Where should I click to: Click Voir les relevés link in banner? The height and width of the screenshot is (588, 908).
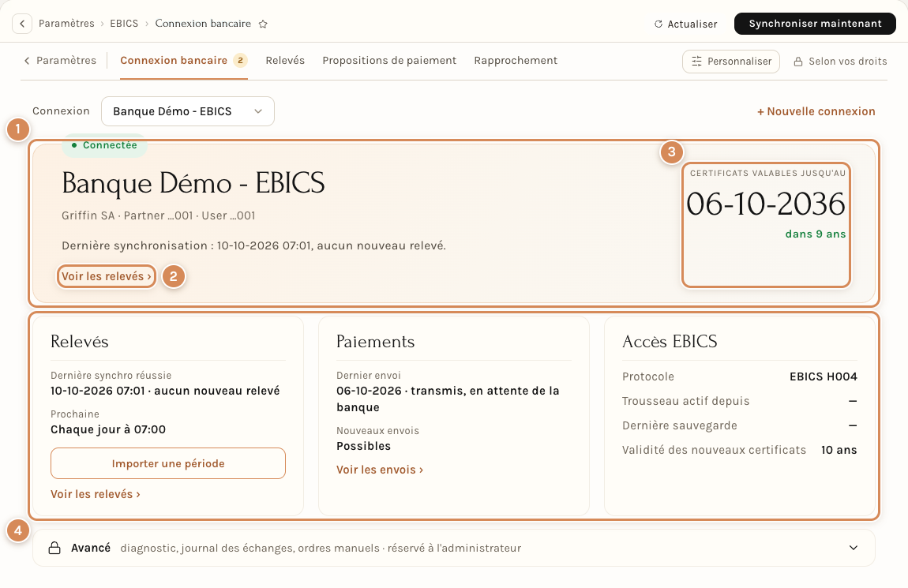[x=106, y=277]
